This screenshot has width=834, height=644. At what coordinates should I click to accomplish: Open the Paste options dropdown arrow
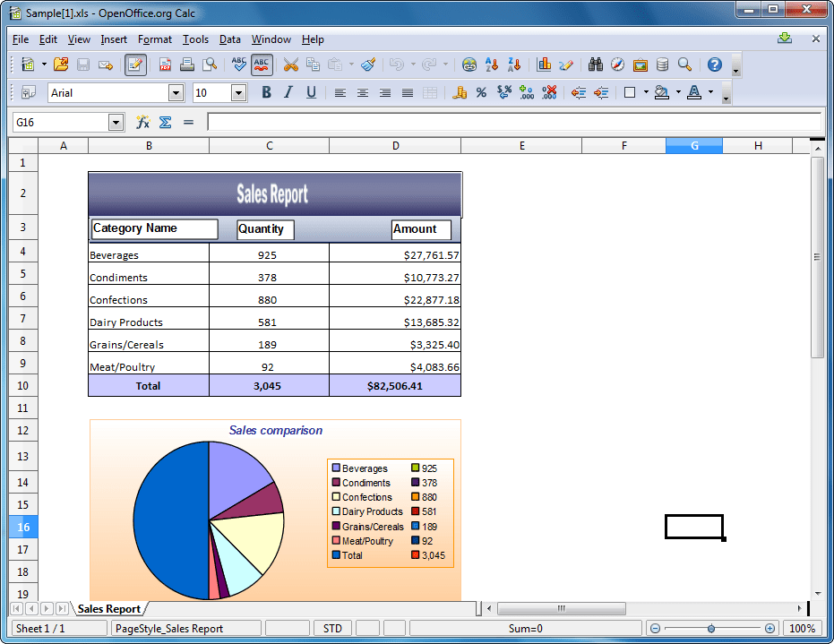(351, 64)
